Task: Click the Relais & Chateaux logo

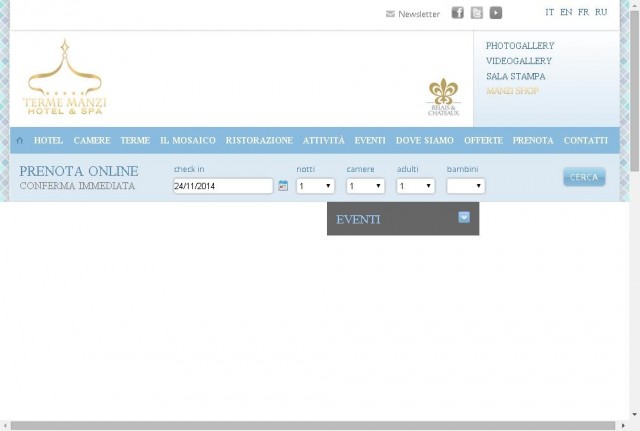Action: tap(444, 97)
